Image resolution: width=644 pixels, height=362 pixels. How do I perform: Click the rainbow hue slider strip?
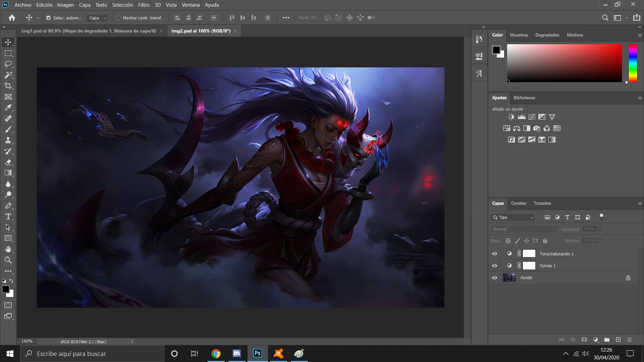[633, 63]
